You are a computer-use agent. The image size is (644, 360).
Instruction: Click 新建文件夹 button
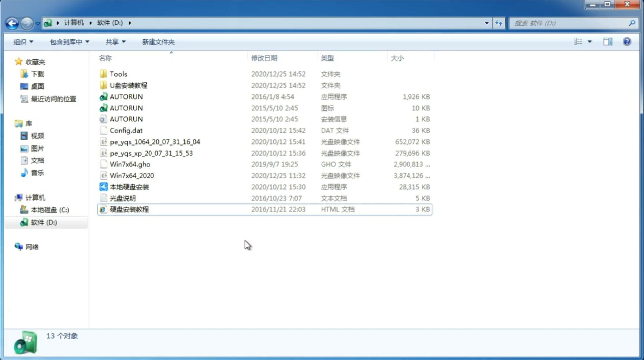click(158, 42)
